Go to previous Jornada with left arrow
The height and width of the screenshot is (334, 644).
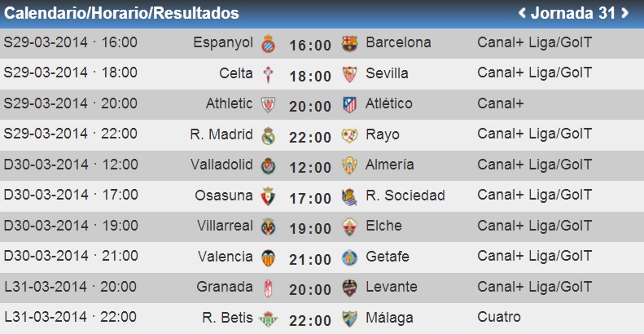click(522, 13)
